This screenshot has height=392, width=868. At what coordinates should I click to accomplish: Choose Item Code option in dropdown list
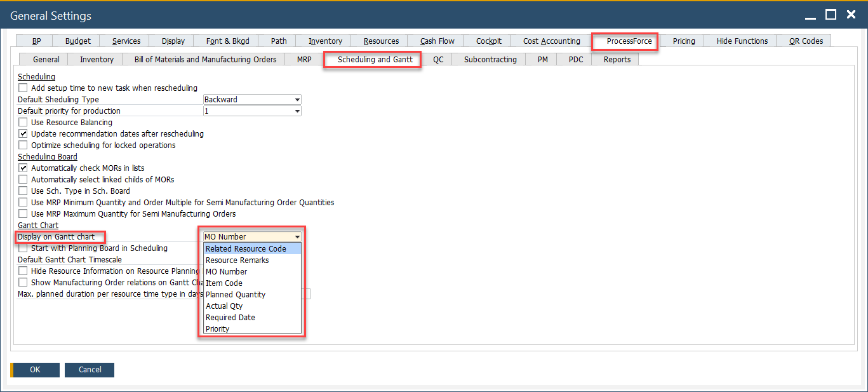click(224, 283)
